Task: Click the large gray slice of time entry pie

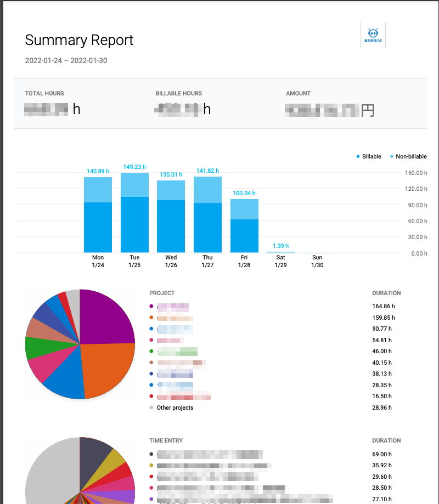Action: coord(52,473)
